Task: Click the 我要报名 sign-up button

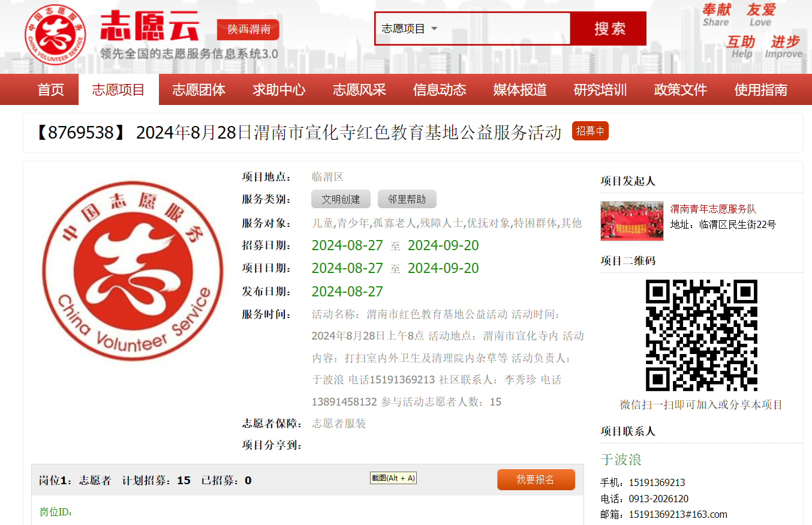Action: (536, 480)
